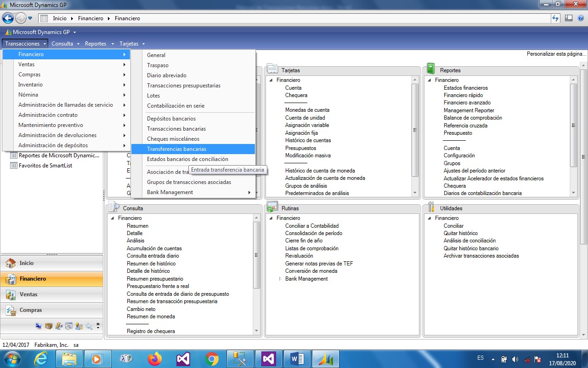This screenshot has width=588, height=368.
Task: Open Quitar histórico bancario utility
Action: pyautogui.click(x=471, y=248)
